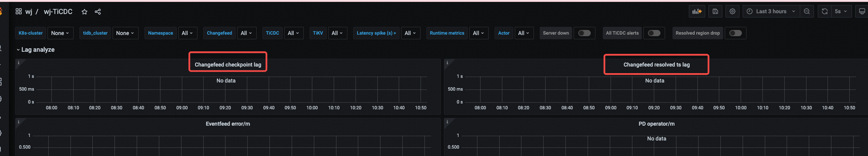Click the wj folder breadcrumb
This screenshot has width=868, height=156.
coord(29,12)
